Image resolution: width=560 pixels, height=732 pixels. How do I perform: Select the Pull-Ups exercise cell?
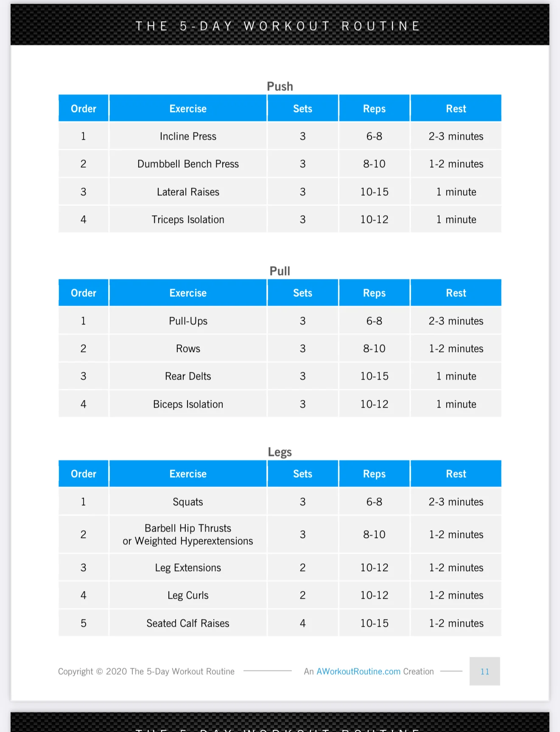tap(188, 321)
